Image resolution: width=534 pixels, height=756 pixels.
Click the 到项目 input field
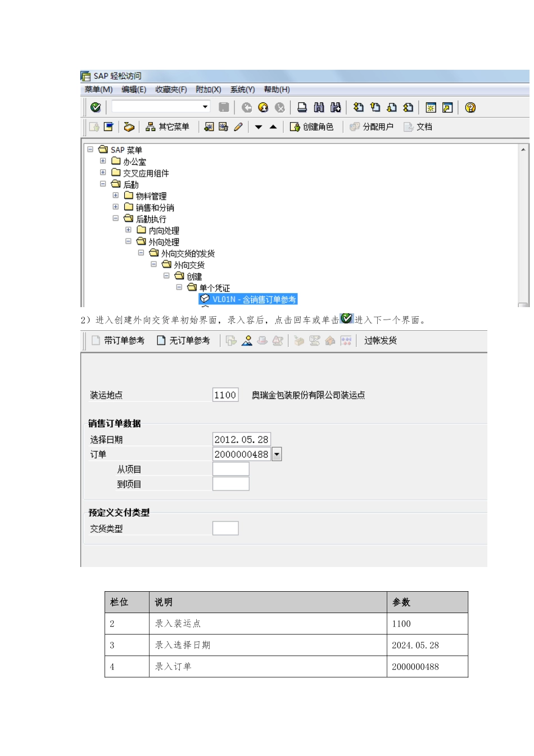click(231, 484)
